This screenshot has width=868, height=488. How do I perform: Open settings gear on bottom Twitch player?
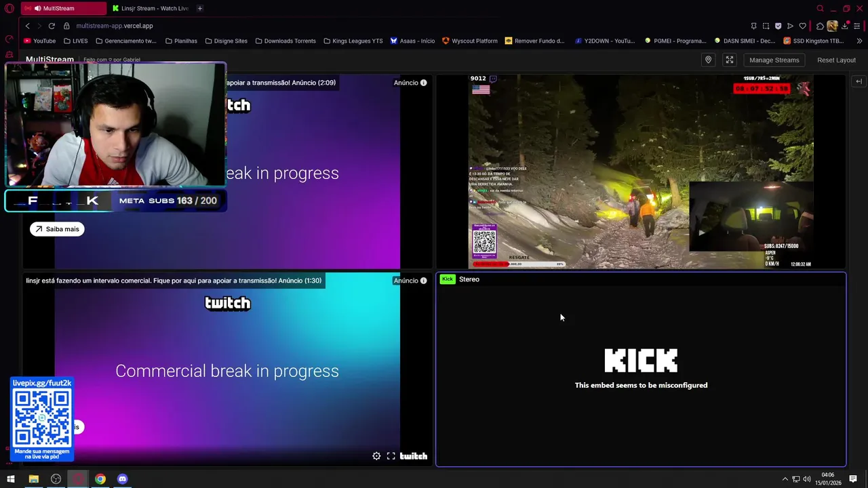pyautogui.click(x=376, y=456)
